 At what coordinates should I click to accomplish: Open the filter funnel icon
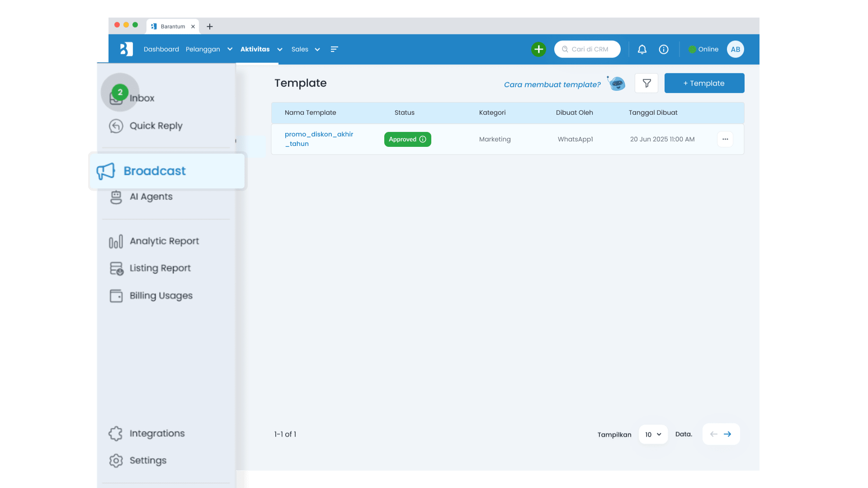tap(646, 83)
